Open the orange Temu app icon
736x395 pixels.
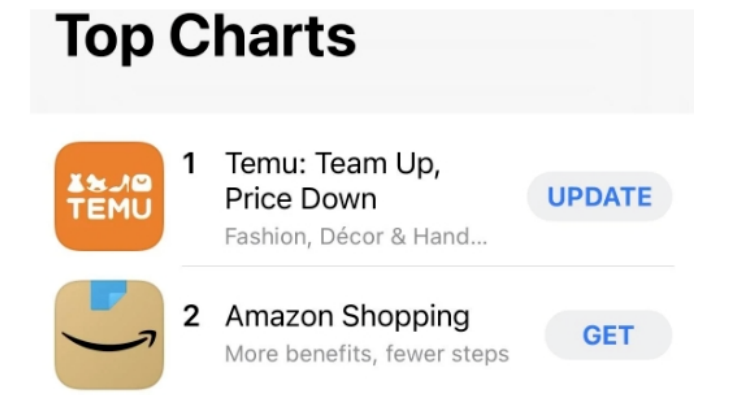[x=109, y=196]
